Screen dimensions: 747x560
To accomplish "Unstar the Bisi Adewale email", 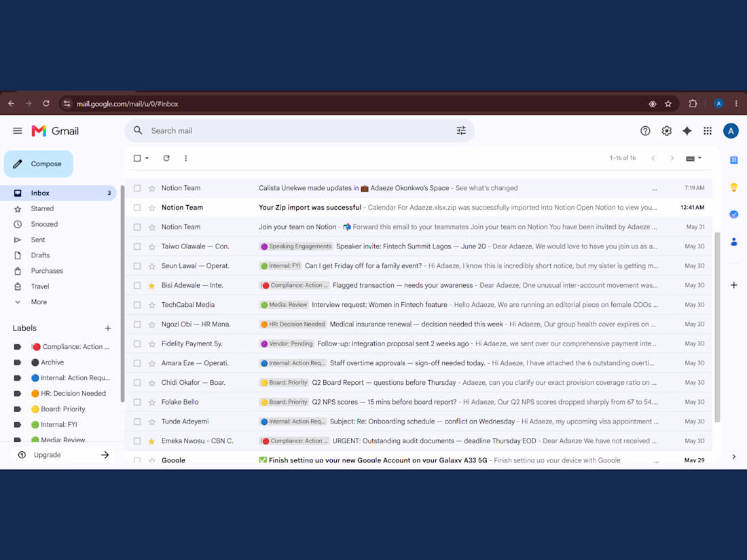I will click(152, 286).
